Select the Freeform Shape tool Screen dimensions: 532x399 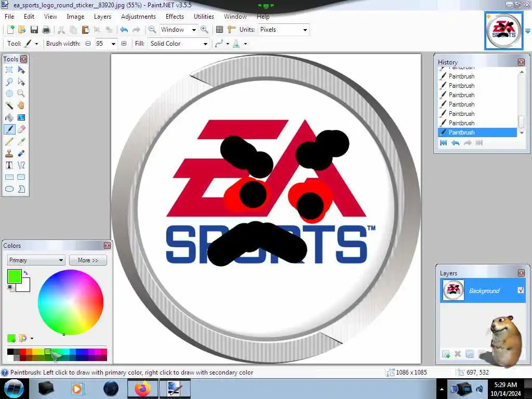click(x=21, y=189)
